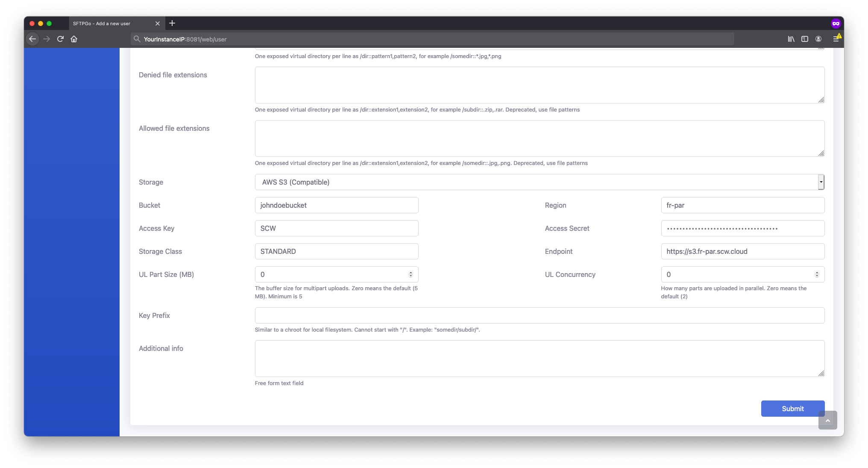This screenshot has height=468, width=868.
Task: Toggle the sidebar view icon
Action: [805, 39]
